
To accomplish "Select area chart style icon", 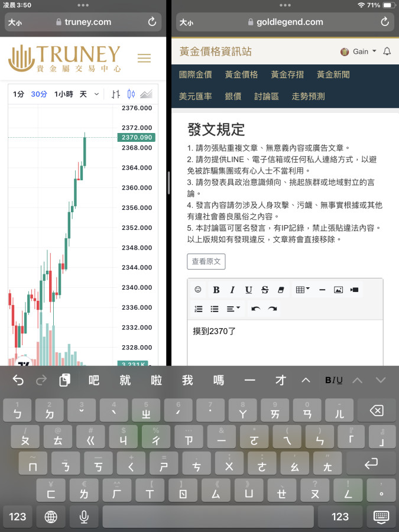I will coord(146,94).
